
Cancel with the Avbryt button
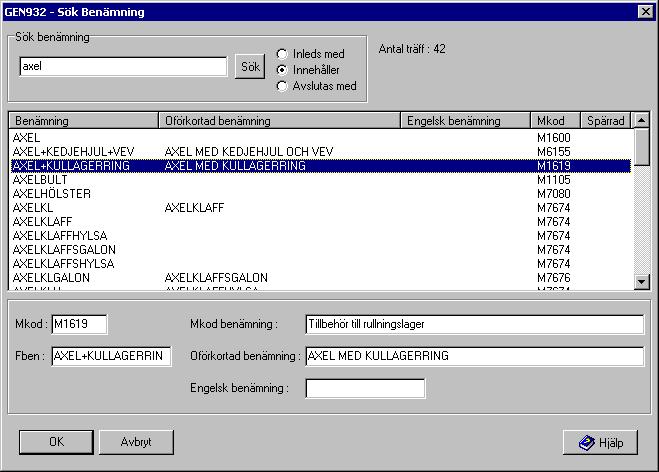136,442
